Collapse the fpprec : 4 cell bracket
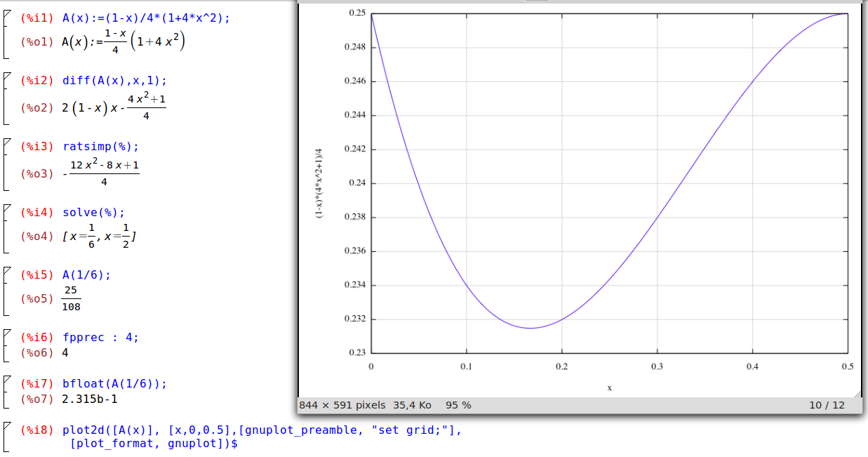Screen dimensions: 868x457 coord(6,333)
